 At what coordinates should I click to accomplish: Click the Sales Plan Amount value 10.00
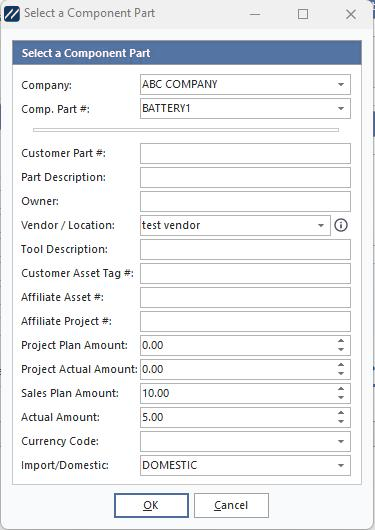point(156,393)
